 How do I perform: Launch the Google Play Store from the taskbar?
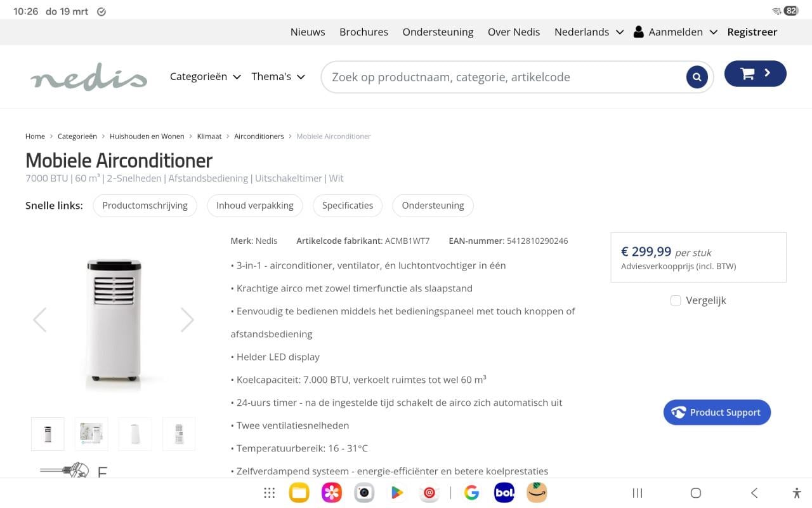[396, 492]
